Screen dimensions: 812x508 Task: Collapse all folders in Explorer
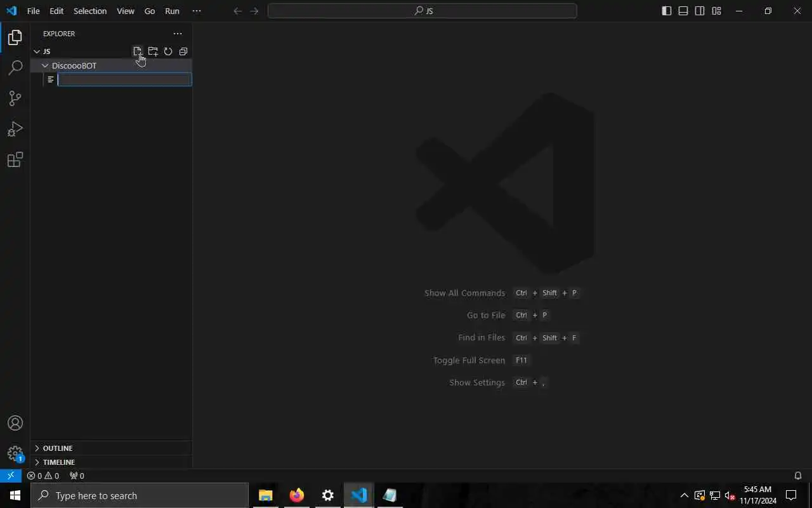pyautogui.click(x=183, y=51)
